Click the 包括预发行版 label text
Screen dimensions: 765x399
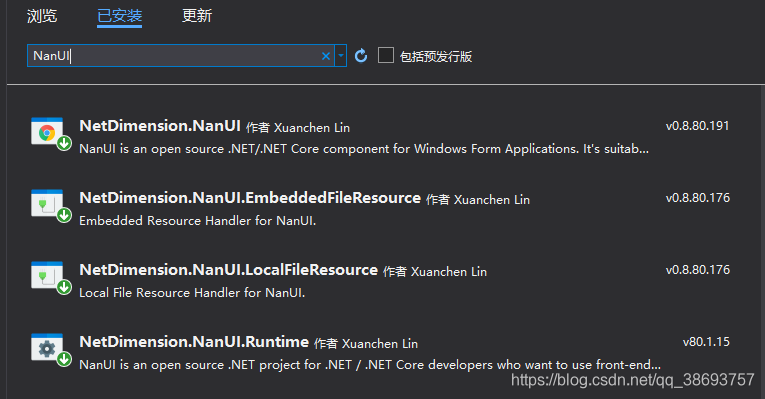436,56
